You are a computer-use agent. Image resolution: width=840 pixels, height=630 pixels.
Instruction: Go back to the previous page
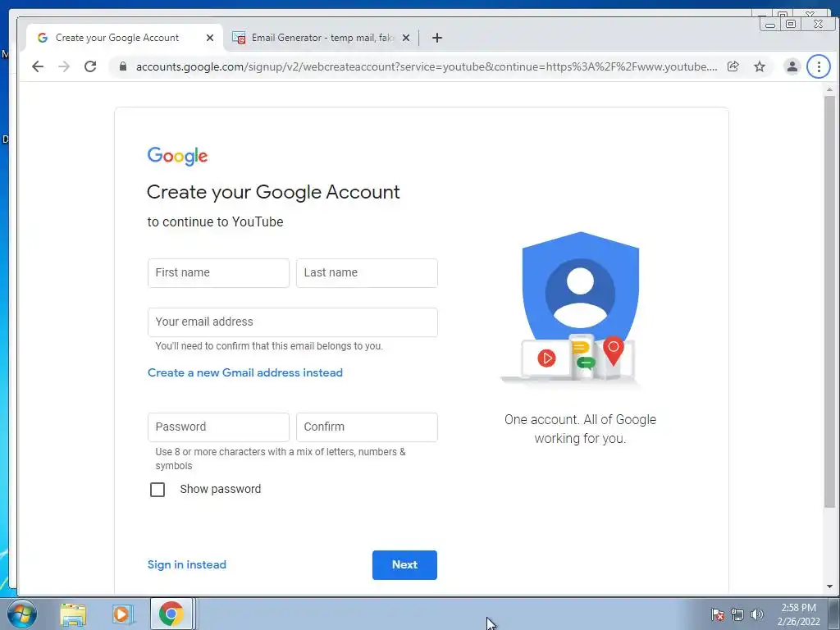tap(38, 66)
